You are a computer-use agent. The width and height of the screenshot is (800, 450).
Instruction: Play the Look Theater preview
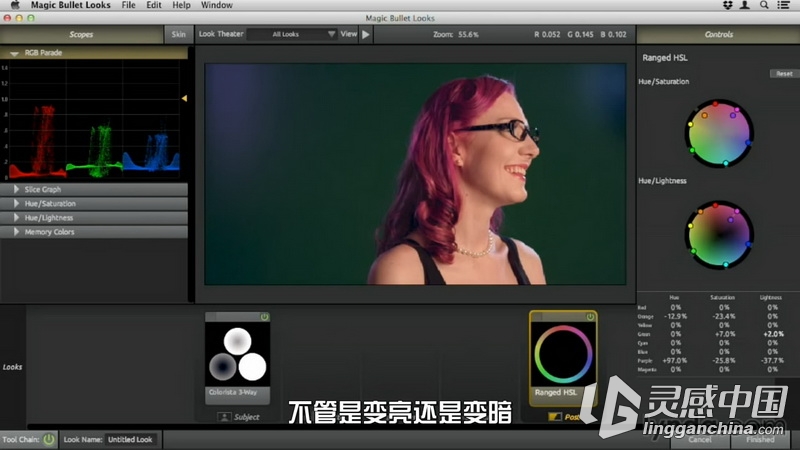(x=366, y=35)
